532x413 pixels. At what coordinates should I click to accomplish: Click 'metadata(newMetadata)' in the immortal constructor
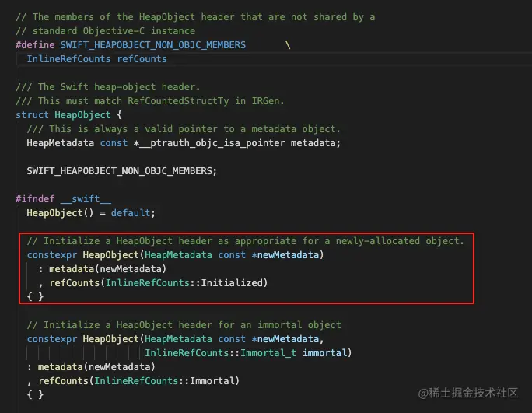(96, 367)
